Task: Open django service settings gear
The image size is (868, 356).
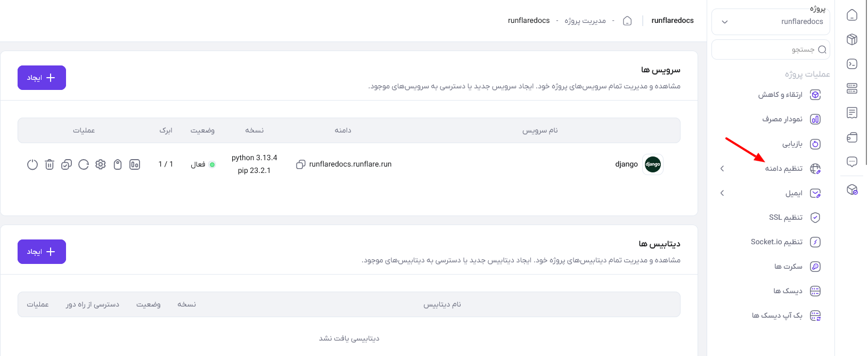Action: 101,164
